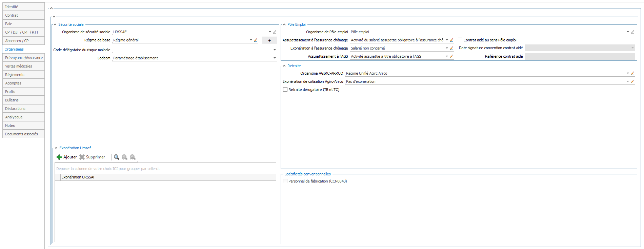Check Retraite dérogatoire (TB et TC)
The image size is (644, 249).
click(285, 90)
